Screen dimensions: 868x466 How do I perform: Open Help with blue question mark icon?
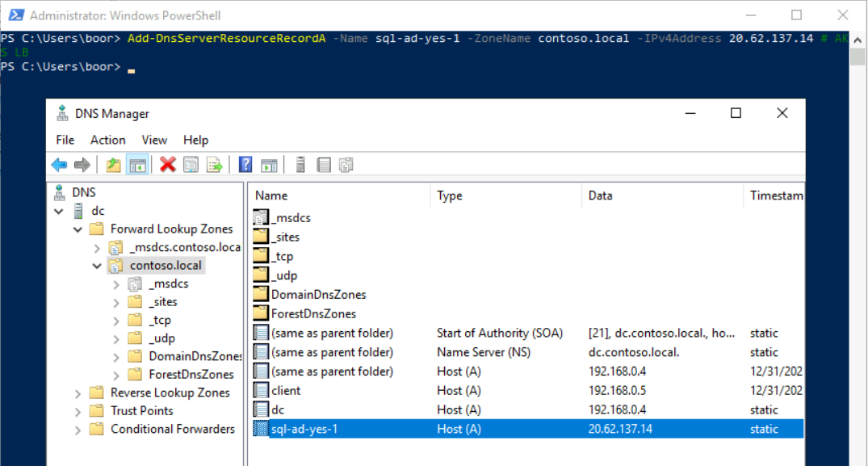[x=245, y=165]
